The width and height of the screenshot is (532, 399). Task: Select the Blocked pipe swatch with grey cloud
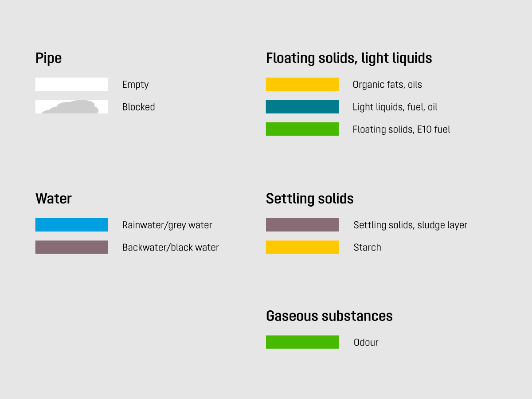pos(71,107)
